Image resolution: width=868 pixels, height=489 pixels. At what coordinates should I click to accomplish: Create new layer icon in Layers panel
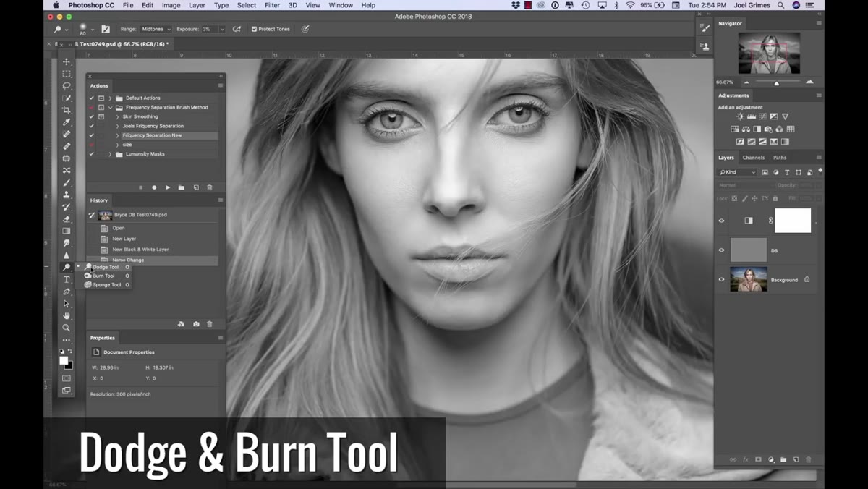[x=796, y=459]
